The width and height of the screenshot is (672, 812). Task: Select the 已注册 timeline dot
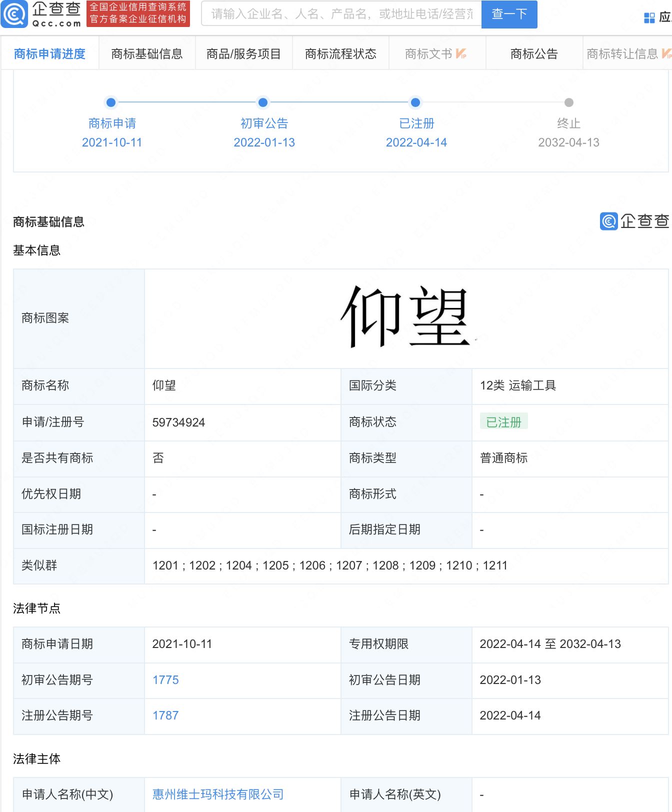click(415, 102)
